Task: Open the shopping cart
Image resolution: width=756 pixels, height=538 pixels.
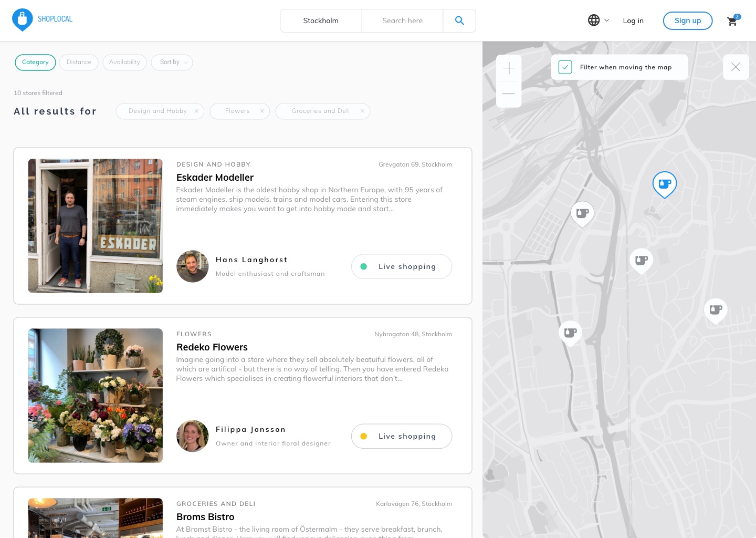Action: [x=732, y=21]
